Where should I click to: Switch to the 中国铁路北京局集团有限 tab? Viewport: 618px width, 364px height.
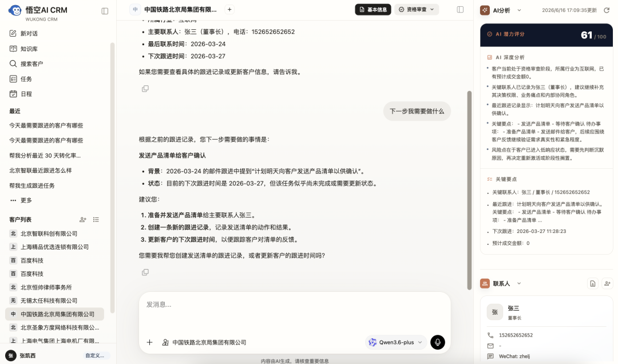pyautogui.click(x=175, y=10)
